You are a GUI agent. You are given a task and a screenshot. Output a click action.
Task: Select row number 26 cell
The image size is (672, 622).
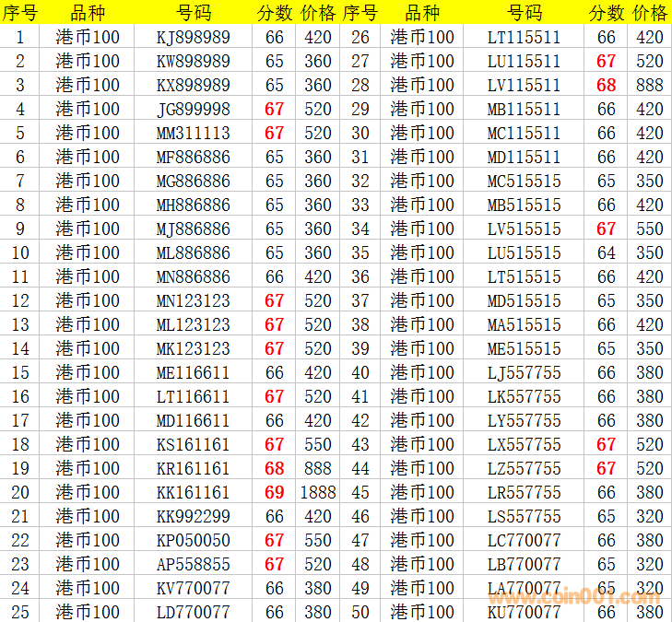[360, 38]
